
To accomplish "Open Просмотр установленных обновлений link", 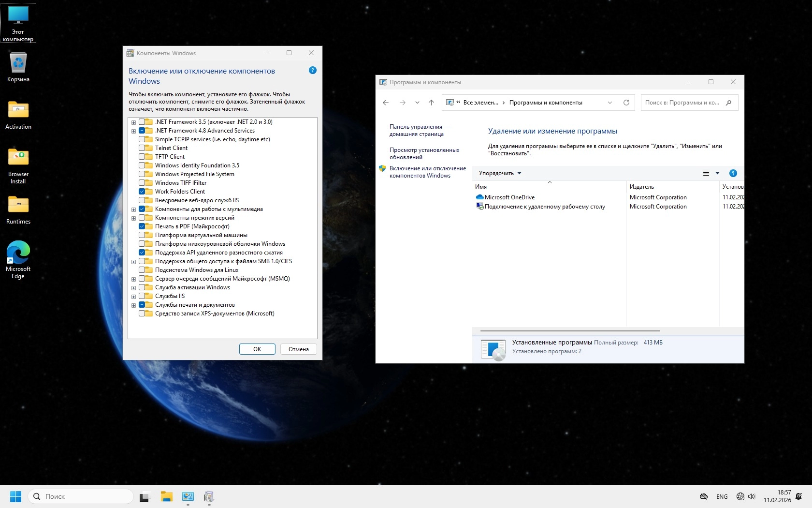I will pos(424,153).
